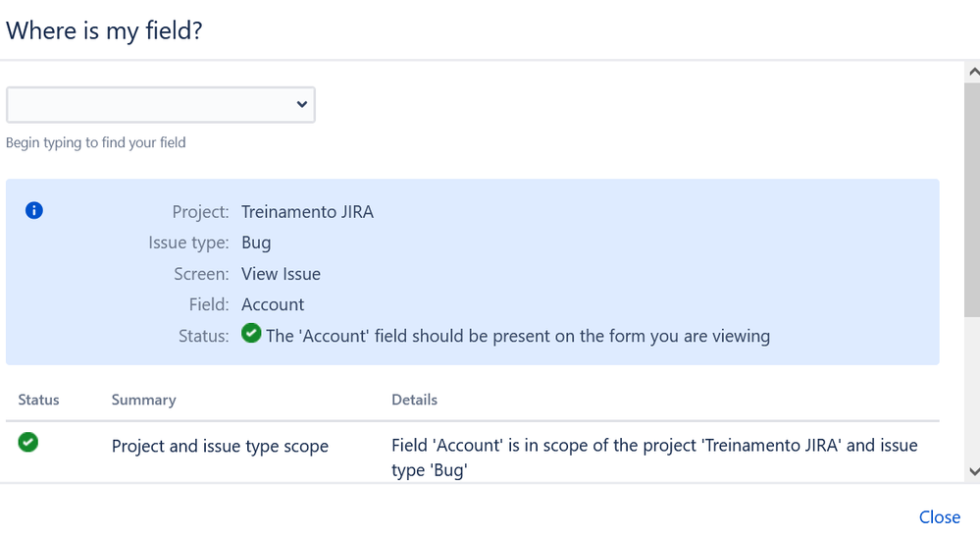Screen dimensions: 980x539
Task: Click the scrollbar up arrow
Action: point(972,72)
